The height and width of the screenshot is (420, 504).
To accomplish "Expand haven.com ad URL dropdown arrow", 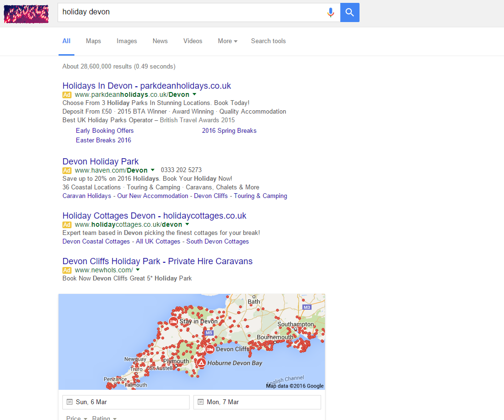I will pos(153,170).
